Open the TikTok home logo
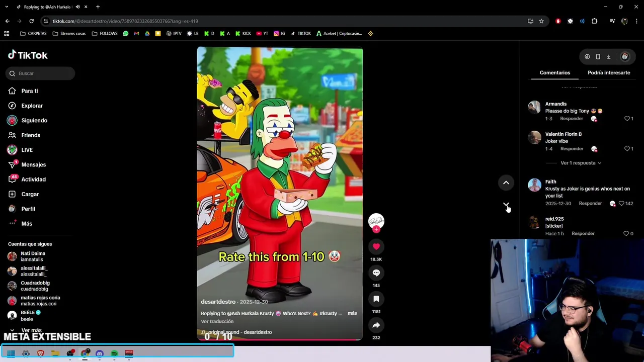Screen dimensions: 644x362 (x=28, y=55)
